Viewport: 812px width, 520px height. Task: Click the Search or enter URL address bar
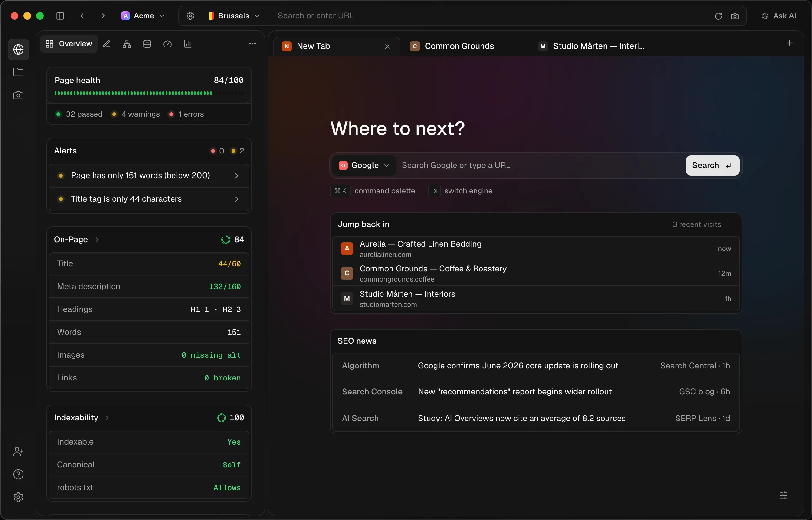(x=491, y=16)
